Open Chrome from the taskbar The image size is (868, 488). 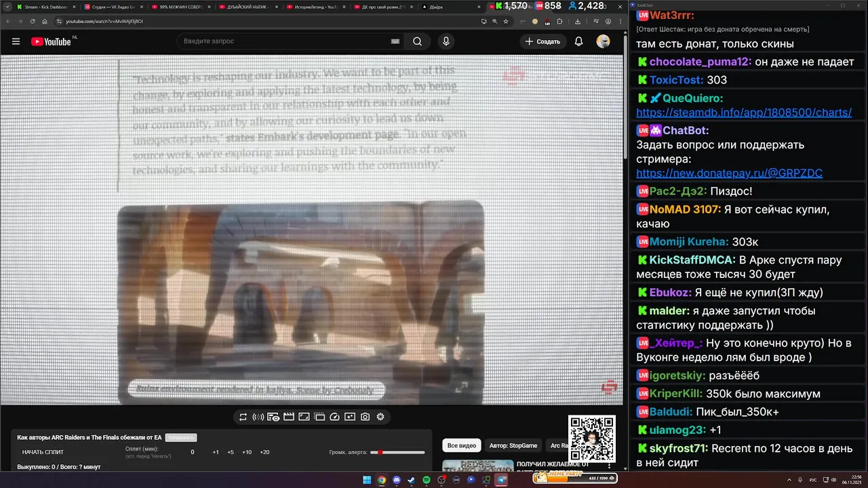tap(382, 480)
